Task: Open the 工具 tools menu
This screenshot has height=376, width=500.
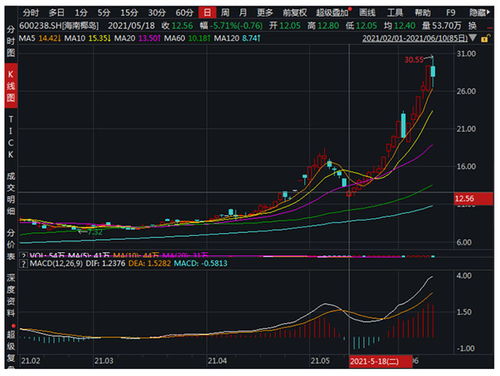Action: pyautogui.click(x=395, y=13)
